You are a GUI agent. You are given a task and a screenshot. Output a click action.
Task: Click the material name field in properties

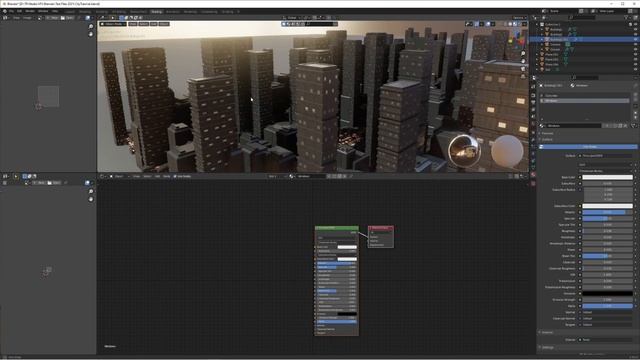[x=575, y=126]
